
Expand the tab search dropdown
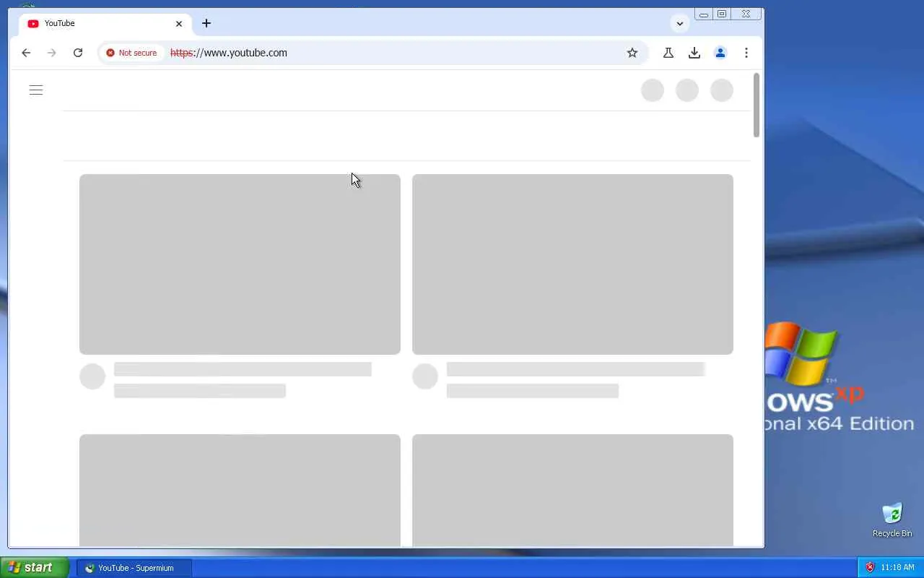click(680, 23)
